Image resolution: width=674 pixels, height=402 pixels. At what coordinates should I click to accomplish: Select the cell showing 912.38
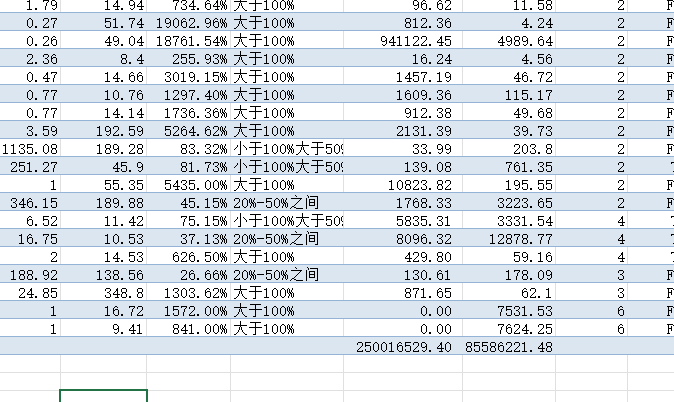[403, 113]
